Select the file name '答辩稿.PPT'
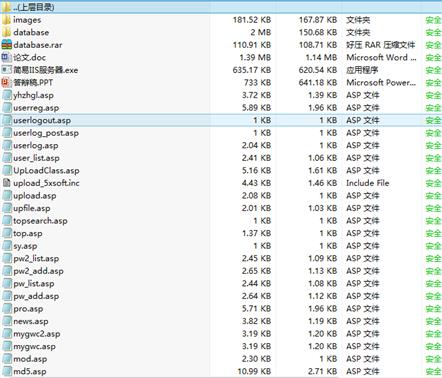The image size is (442, 378). [33, 83]
